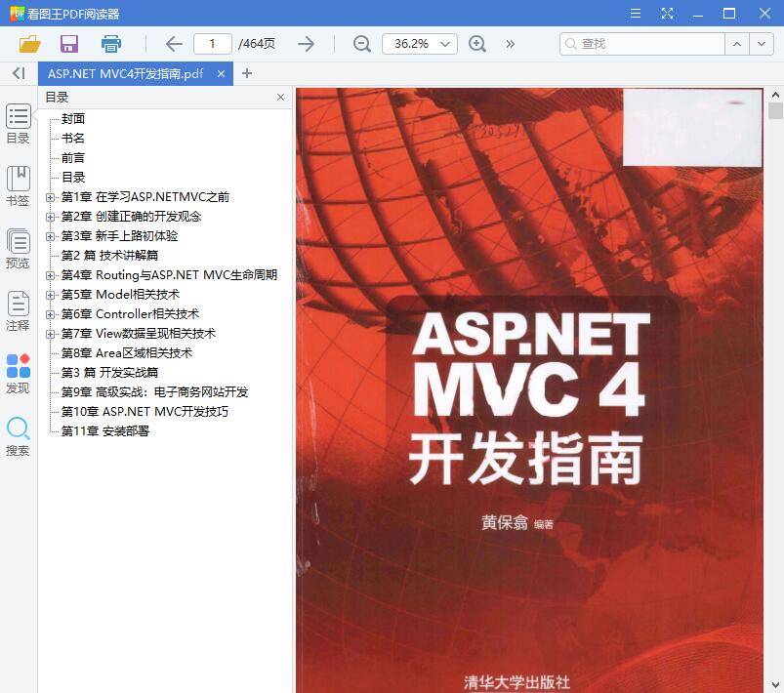This screenshot has width=784, height=693.
Task: Add a new tab with plus button
Action: pyautogui.click(x=246, y=73)
